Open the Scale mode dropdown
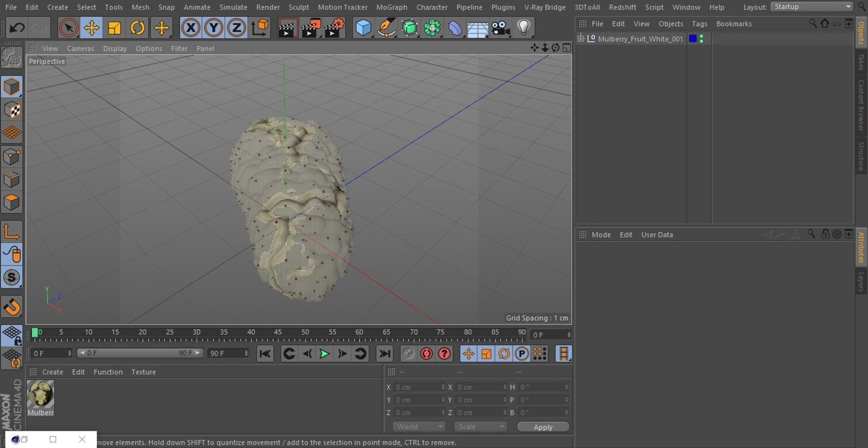 coord(481,427)
